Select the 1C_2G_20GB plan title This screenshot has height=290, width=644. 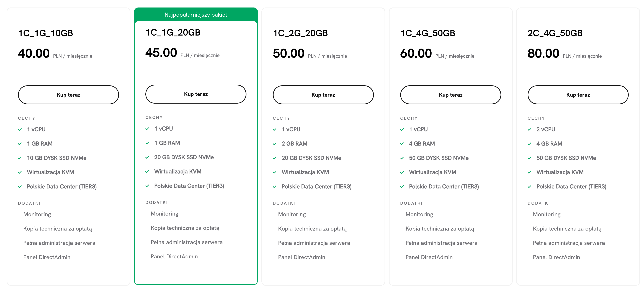[300, 33]
